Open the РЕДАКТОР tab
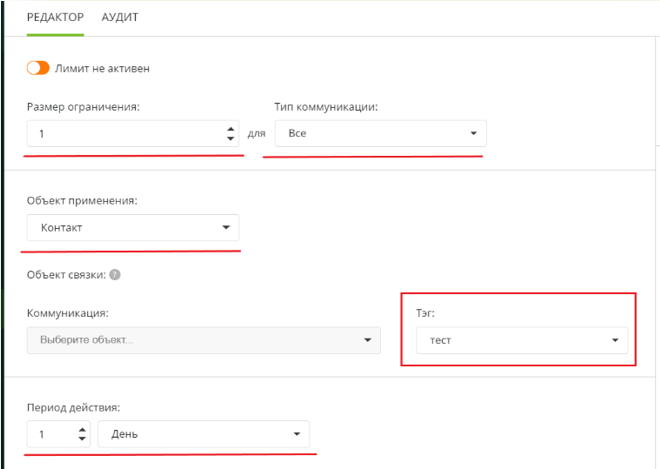The width and height of the screenshot is (660, 469). coord(56,18)
